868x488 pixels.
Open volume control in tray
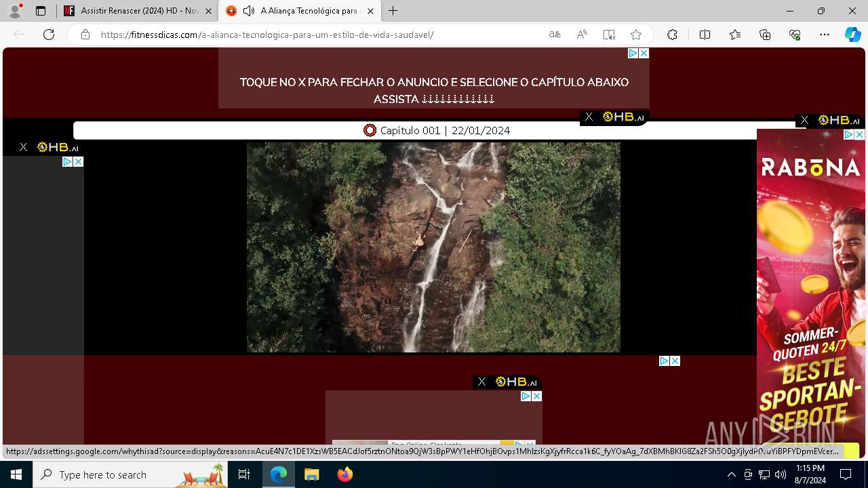click(780, 474)
